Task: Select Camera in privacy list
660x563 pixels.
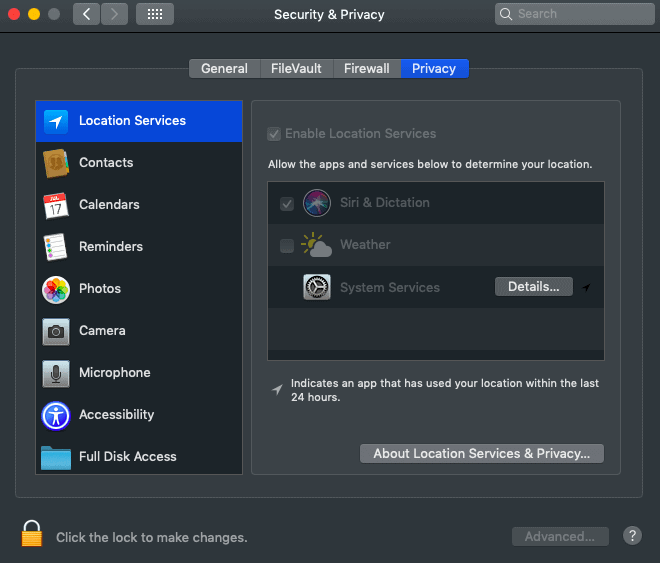Action: (x=139, y=332)
